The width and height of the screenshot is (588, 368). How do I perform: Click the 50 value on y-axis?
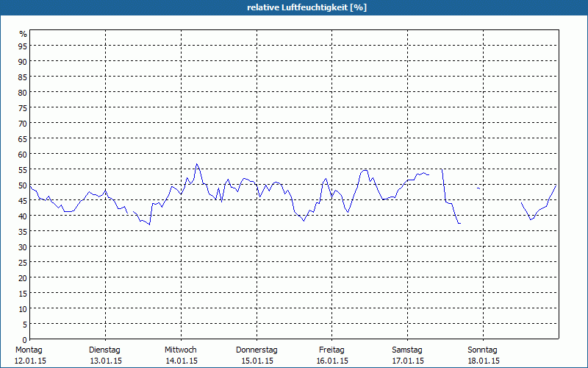[23, 185]
